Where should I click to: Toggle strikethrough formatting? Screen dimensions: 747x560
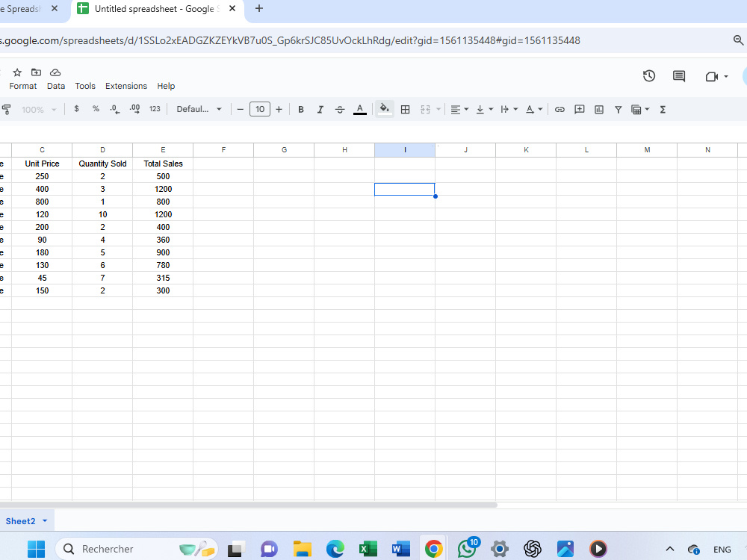click(x=340, y=110)
